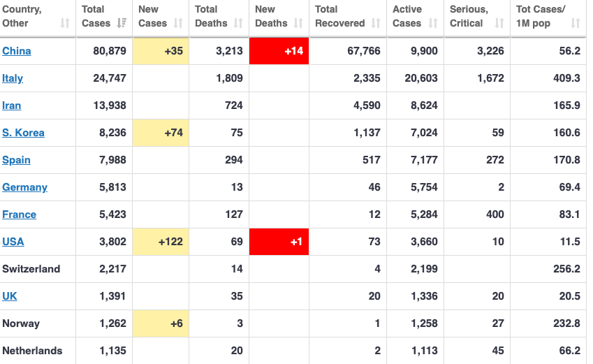Sort table by Total Deaths arrows

pos(238,24)
